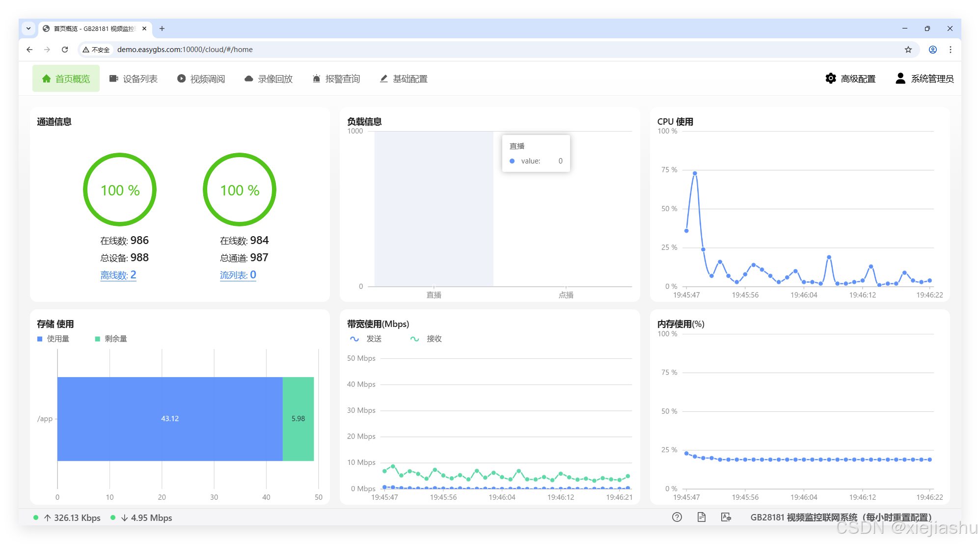980x544 pixels.
Task: Click the language translate icon in footer
Action: point(726,517)
